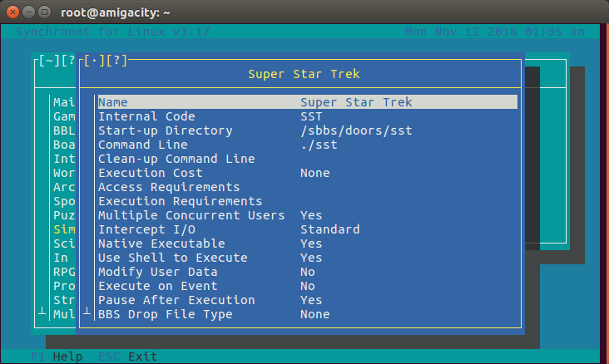Select 'Str' entry in background list

tap(64, 300)
